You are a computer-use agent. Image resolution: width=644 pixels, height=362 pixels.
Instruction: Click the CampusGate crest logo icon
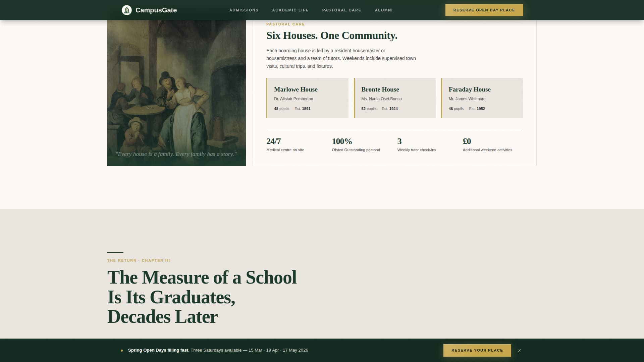(127, 10)
